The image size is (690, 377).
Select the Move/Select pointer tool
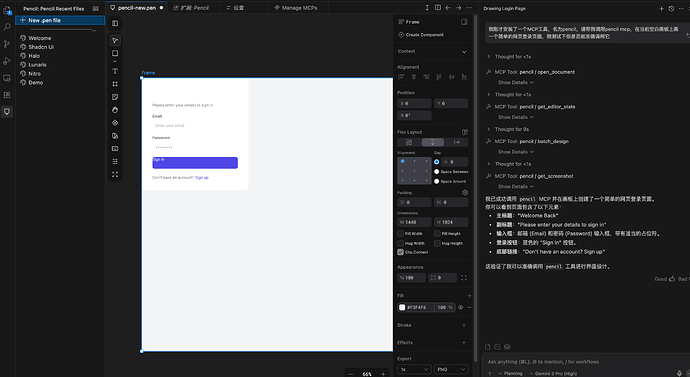[115, 40]
